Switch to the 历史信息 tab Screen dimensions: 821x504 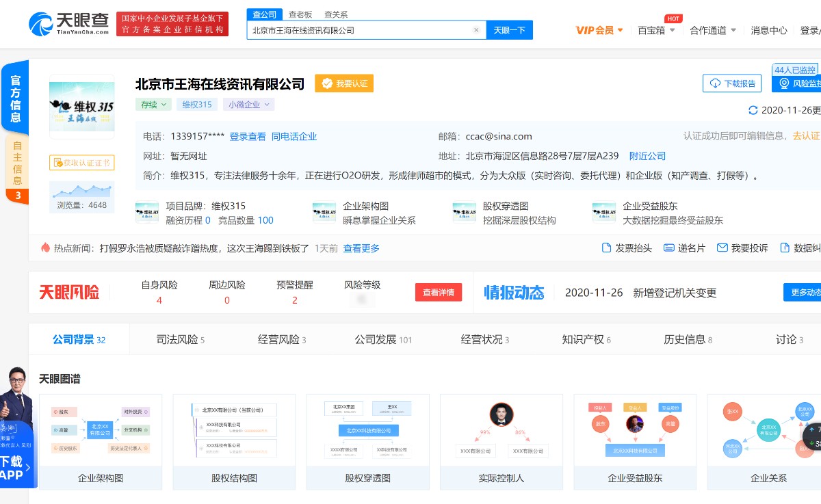(x=688, y=339)
